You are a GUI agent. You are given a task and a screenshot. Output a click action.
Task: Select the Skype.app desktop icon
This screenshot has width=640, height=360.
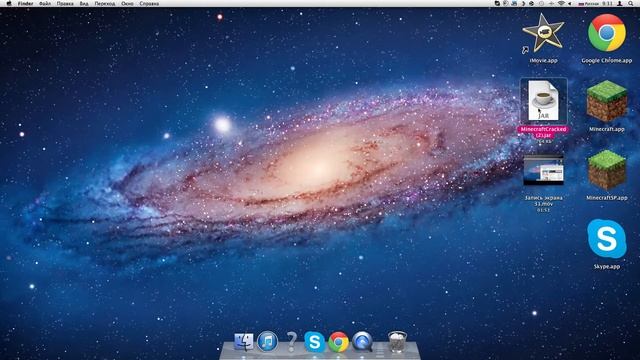pos(607,239)
